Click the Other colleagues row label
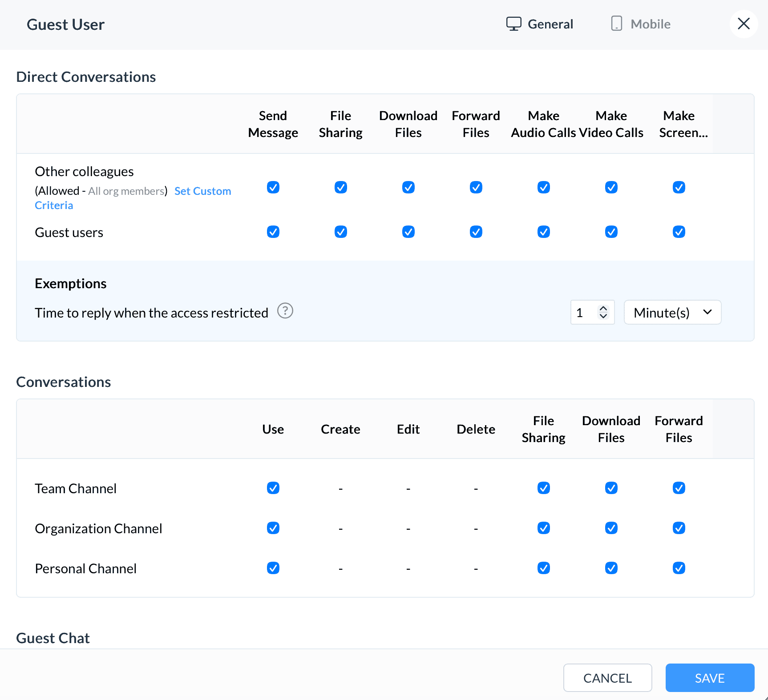Image resolution: width=768 pixels, height=700 pixels. 85,171
